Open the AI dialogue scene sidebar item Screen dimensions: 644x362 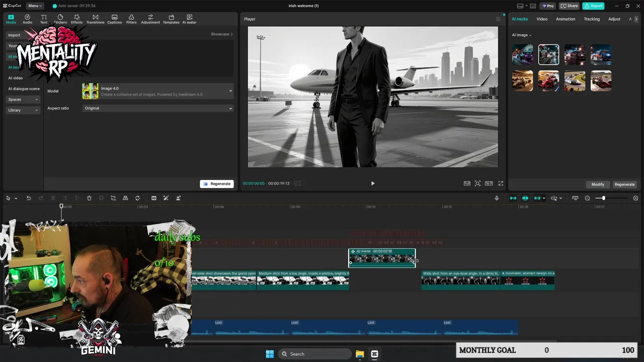coord(24,89)
